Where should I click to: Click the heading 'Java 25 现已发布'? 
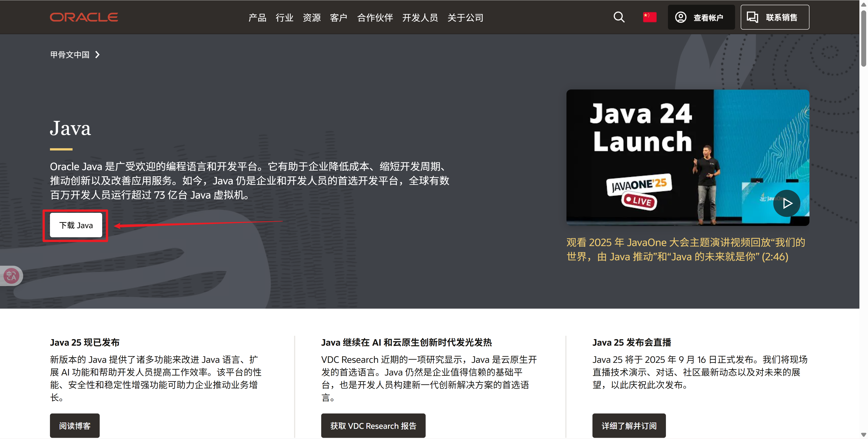pos(85,342)
